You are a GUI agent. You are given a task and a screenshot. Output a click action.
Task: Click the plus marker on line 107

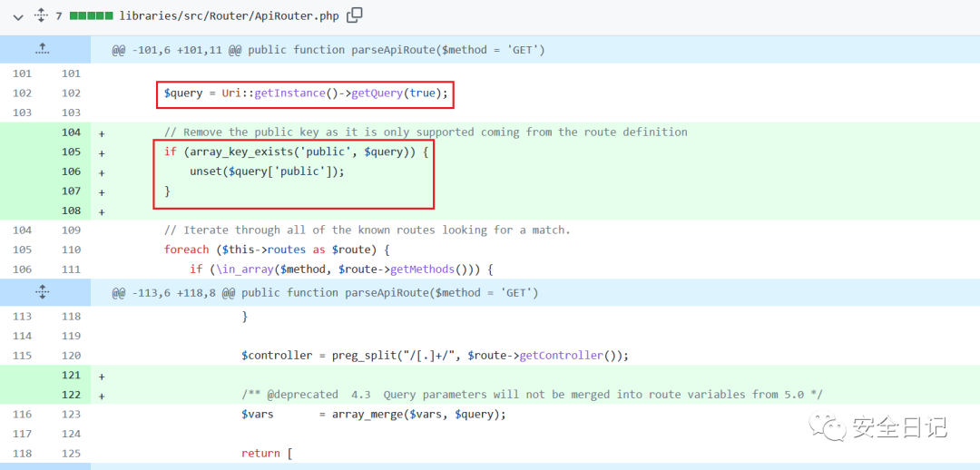coord(102,192)
